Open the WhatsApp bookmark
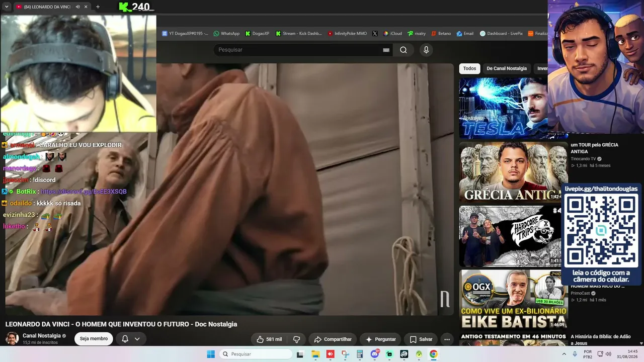Viewport: 644px width, 362px height. coord(226,34)
